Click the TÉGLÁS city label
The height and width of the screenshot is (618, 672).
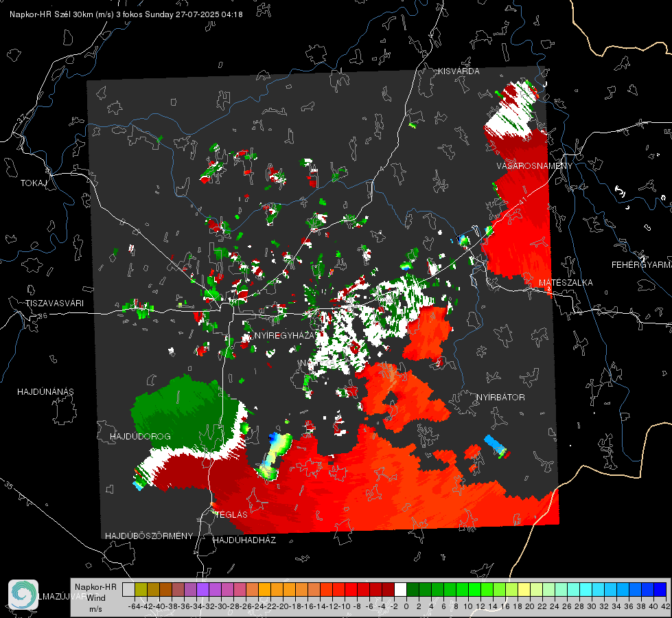231,514
